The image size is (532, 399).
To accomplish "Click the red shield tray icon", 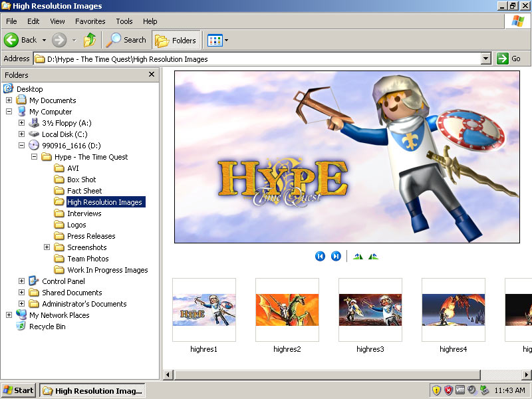I will pyautogui.click(x=448, y=390).
